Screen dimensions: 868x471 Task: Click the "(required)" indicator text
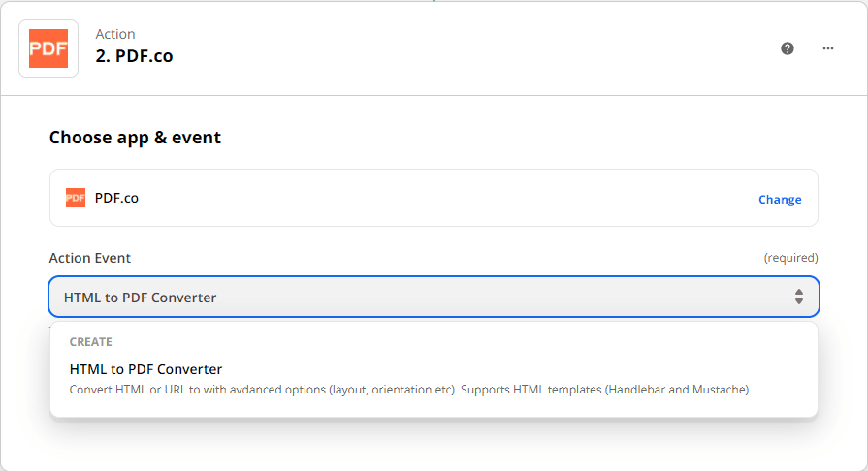coord(790,258)
